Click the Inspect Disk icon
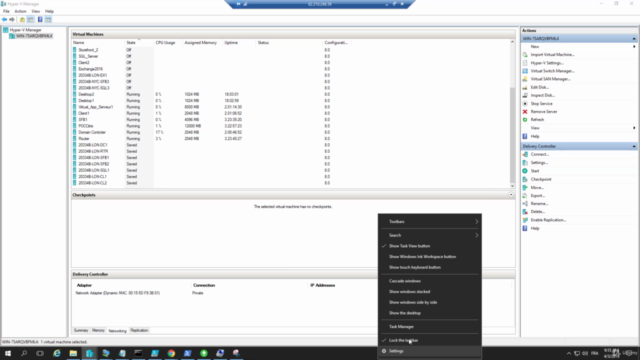This screenshot has height=360, width=640. tap(525, 96)
